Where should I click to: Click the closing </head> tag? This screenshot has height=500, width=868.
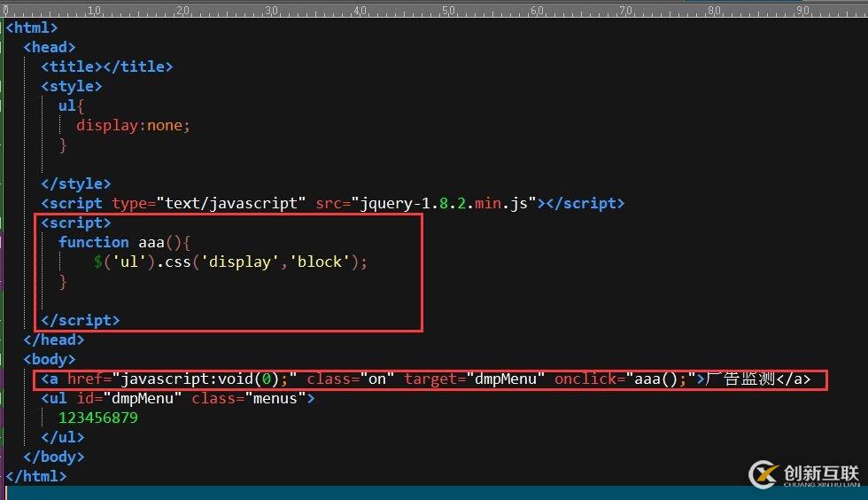click(54, 340)
